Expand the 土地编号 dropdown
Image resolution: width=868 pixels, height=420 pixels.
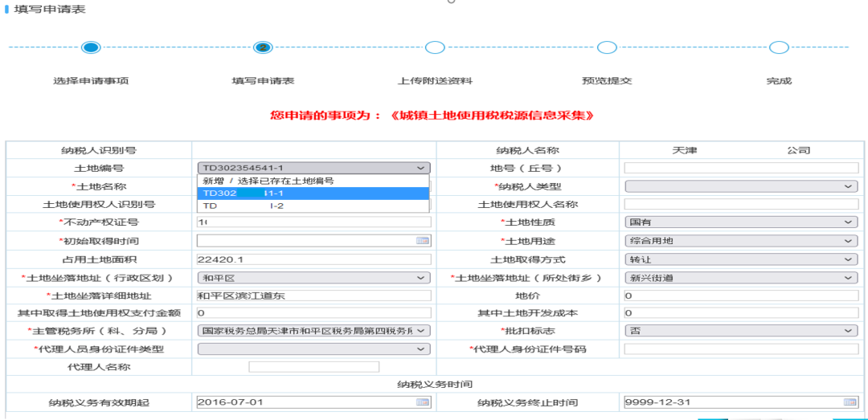tap(314, 168)
